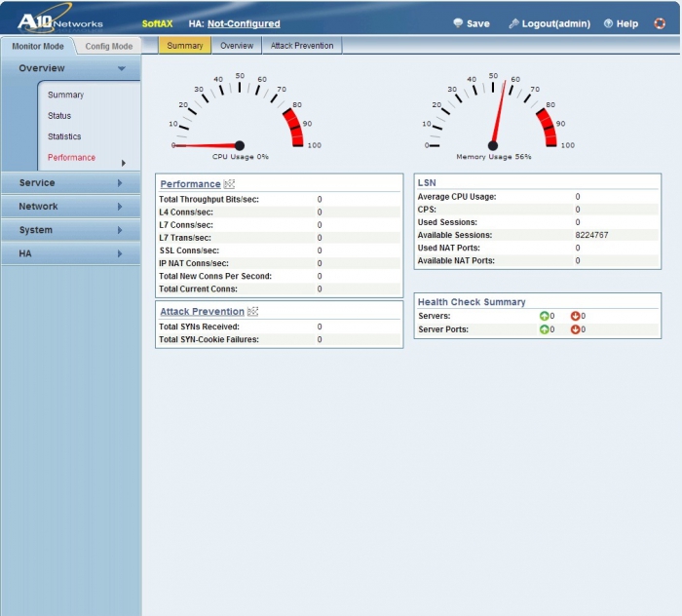Viewport: 682px width, 616px height.
Task: Click the Available Sessions value 8224767
Action: coord(591,235)
